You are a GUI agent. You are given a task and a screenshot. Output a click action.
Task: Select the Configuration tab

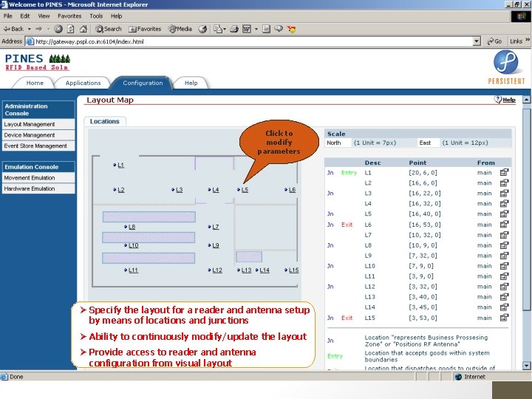point(143,83)
